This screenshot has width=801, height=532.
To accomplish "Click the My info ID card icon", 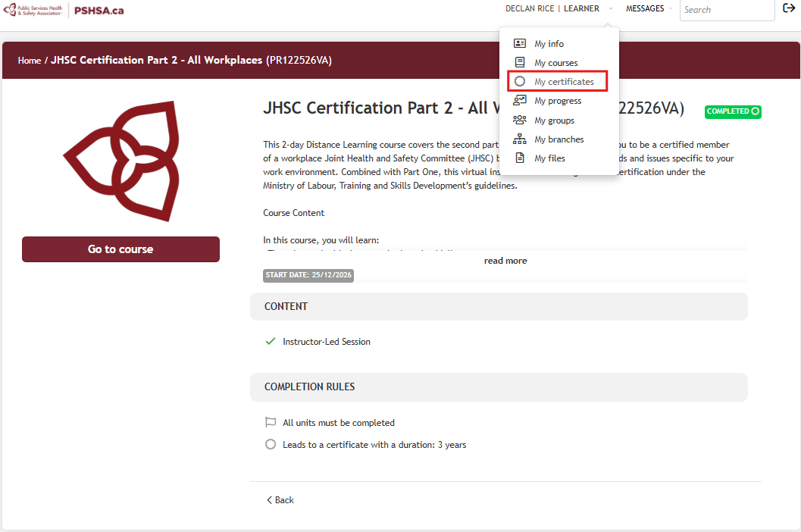I will click(520, 43).
